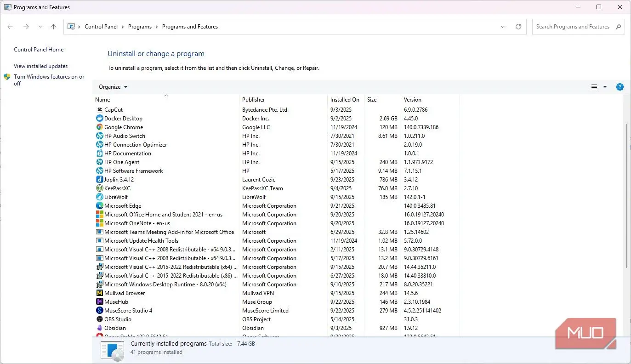The width and height of the screenshot is (631, 364).
Task: Click the 5/14/2025 install date cell
Action: pos(342,319)
